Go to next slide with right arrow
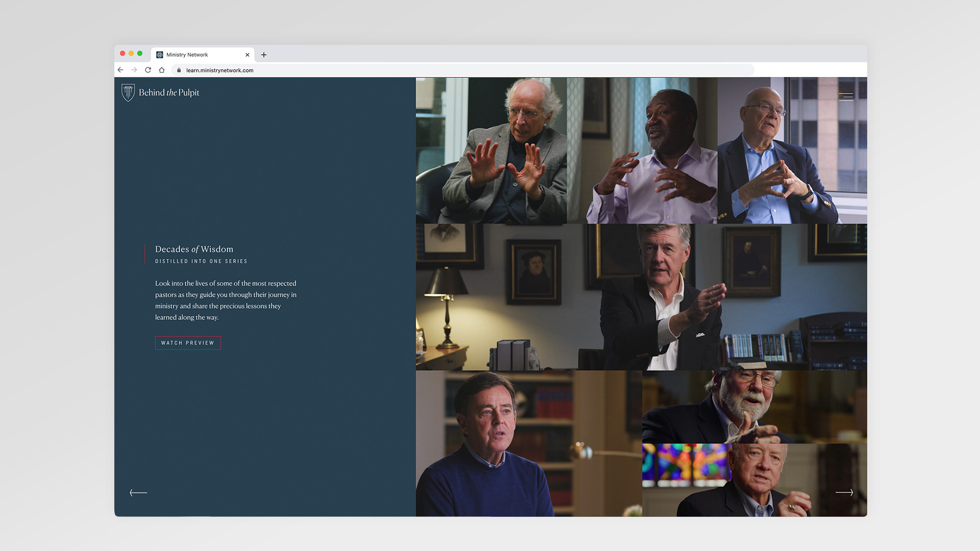 pos(844,492)
